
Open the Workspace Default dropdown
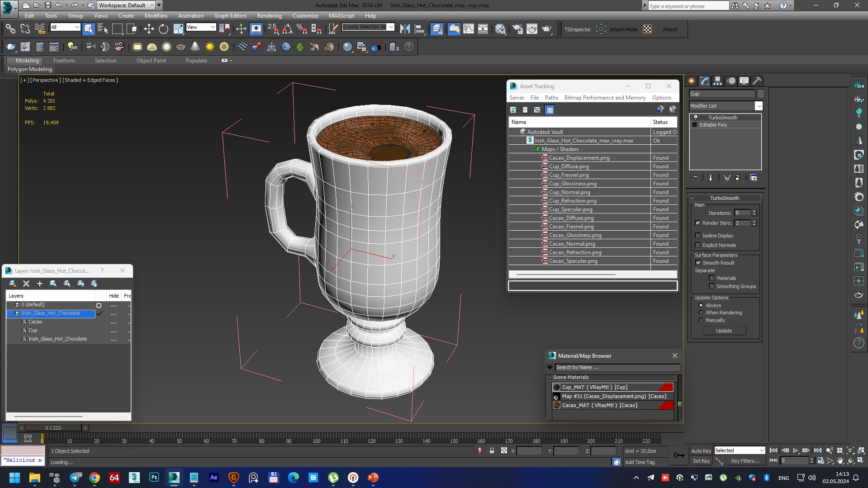coord(152,5)
